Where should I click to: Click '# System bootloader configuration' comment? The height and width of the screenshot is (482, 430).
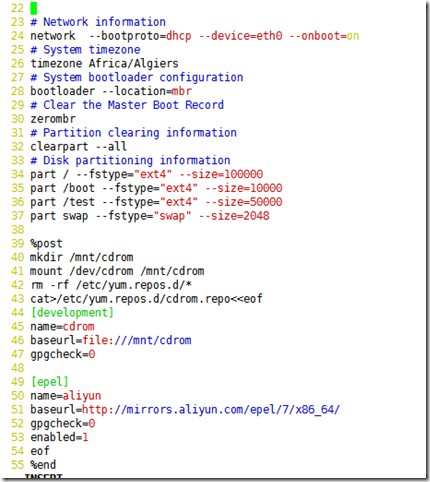137,77
